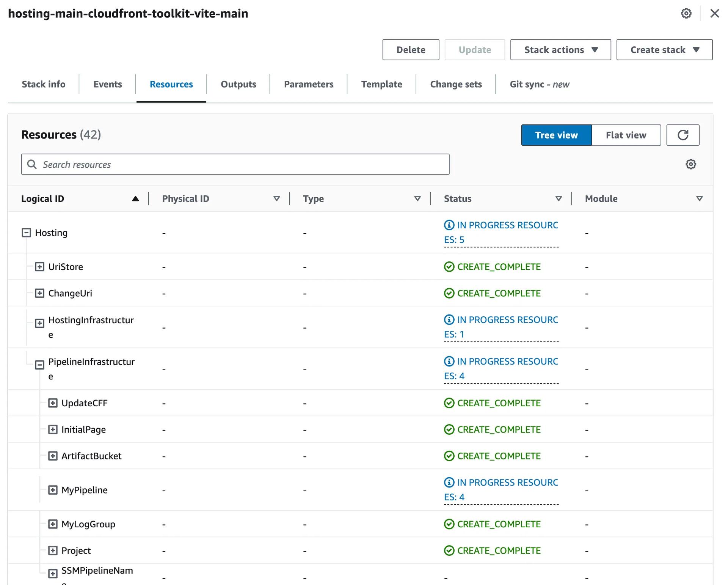Screen dimensions: 728x585
Task: Click PipelineInfrastructure info status icon
Action: click(x=449, y=361)
